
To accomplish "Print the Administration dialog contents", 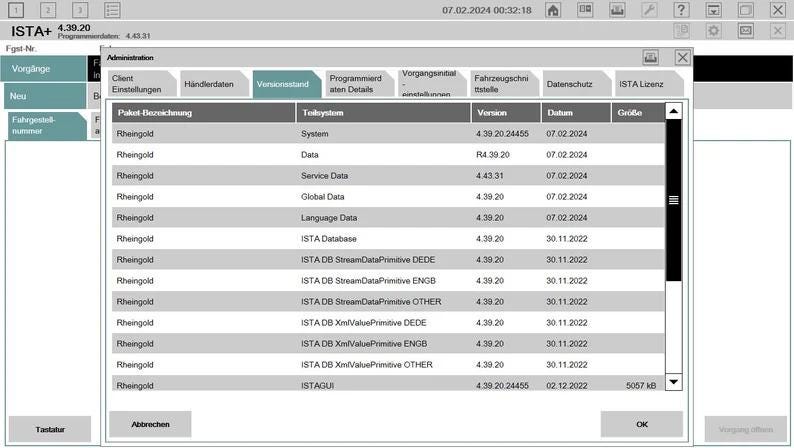I will (650, 57).
